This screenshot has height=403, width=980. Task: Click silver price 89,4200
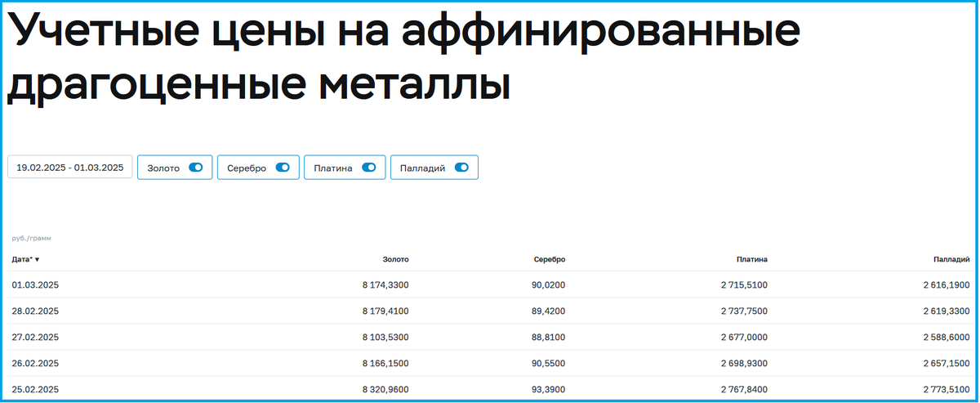[x=548, y=311]
